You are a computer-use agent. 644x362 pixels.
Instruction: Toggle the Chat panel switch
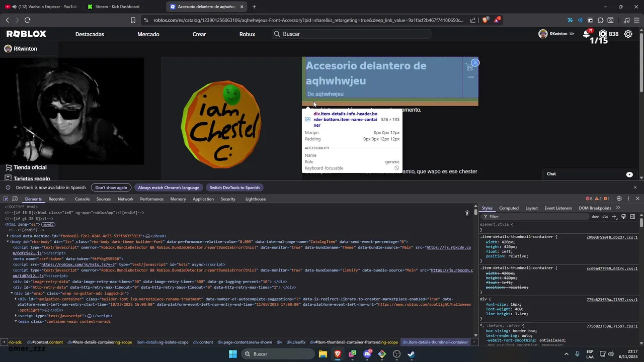point(629,174)
